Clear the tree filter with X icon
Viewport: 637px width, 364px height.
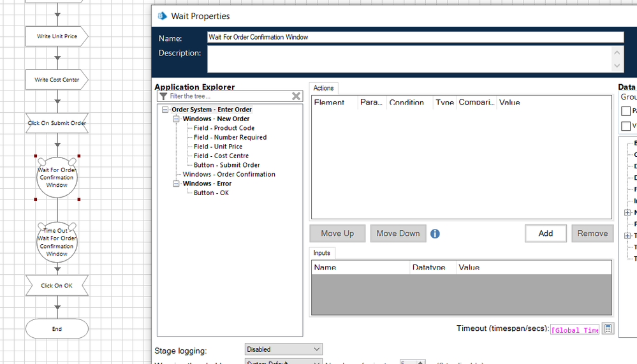pos(296,96)
